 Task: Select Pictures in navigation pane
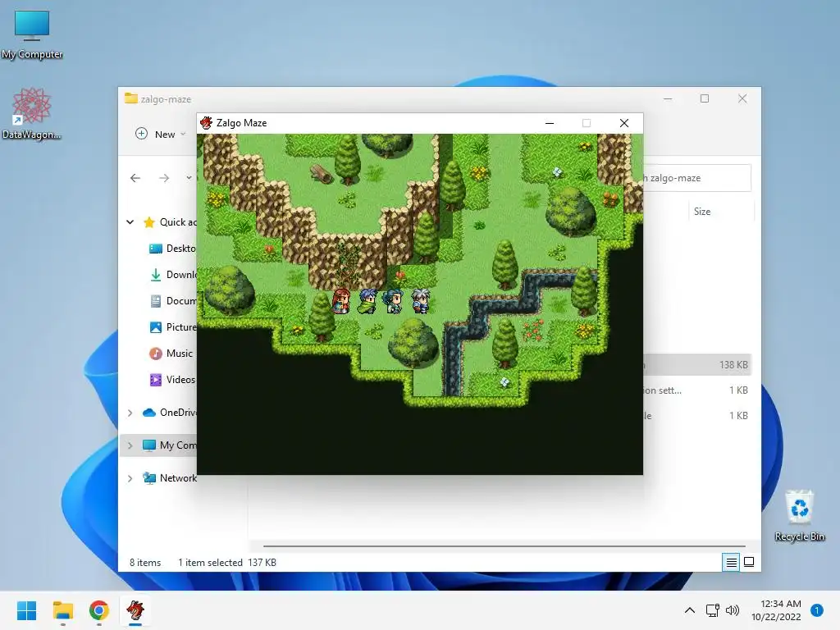point(172,326)
